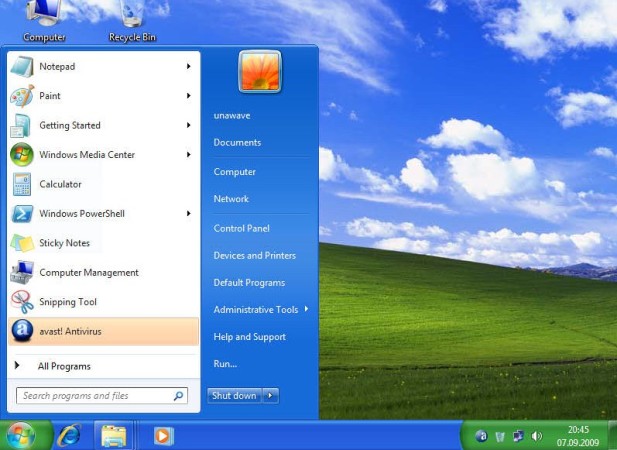Expand Getting Started submenu arrow
This screenshot has width=617, height=450.
click(189, 125)
